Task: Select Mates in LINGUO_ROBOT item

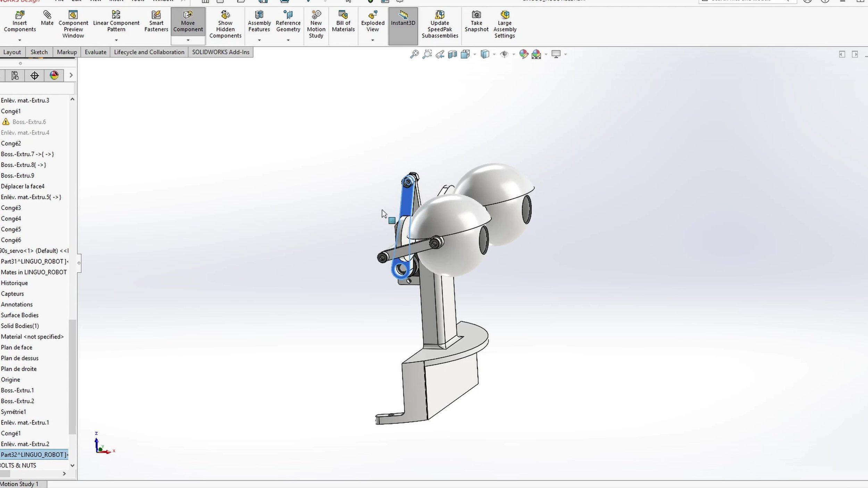Action: tap(34, 272)
